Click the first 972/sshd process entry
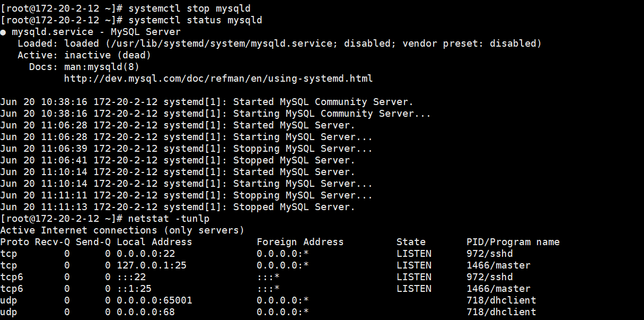Viewport: 644px width, 320px height. [x=490, y=254]
